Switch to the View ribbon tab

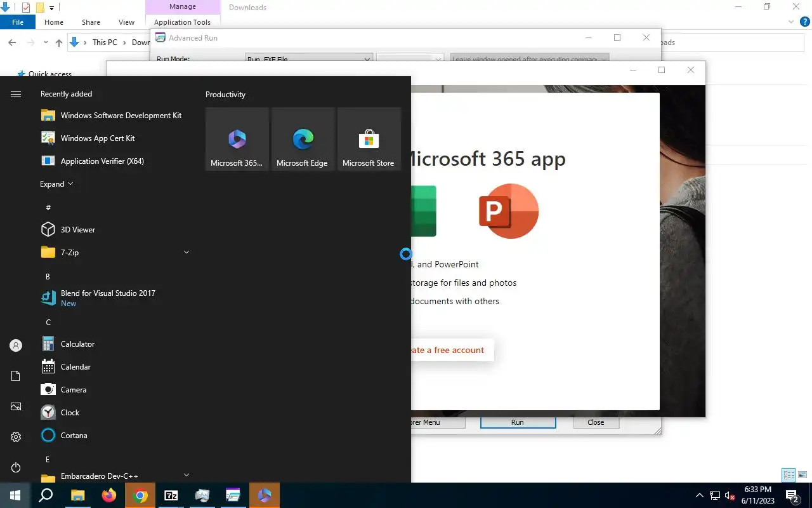(126, 22)
